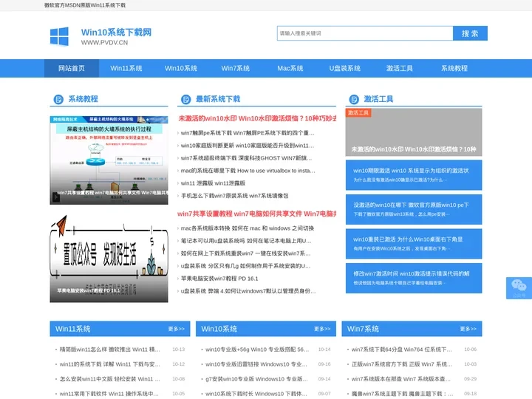Open win7系统版本在那查 article link

tap(401, 379)
